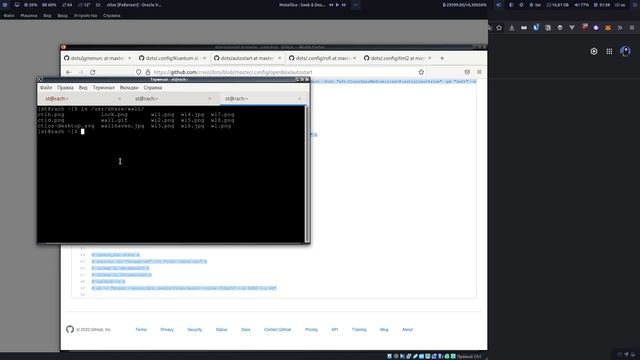Screen dimensions: 640x360
Task: Switch to dots/.config/Kvantum browser tab
Action: click(x=173, y=58)
